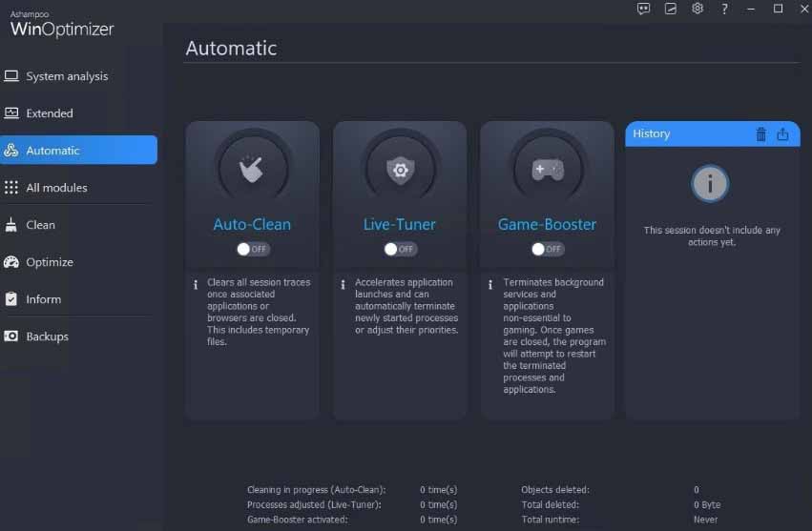
Task: Click Live-Tuner description text
Action: click(x=406, y=306)
